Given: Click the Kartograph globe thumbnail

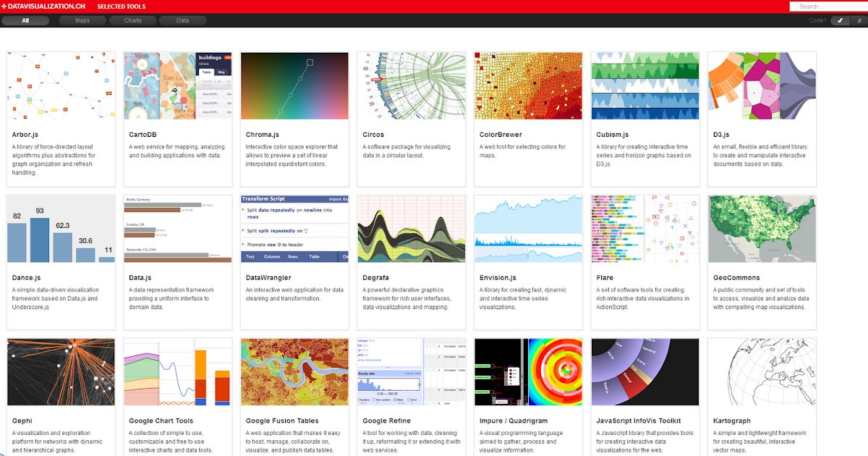Looking at the screenshot, I should tap(762, 371).
